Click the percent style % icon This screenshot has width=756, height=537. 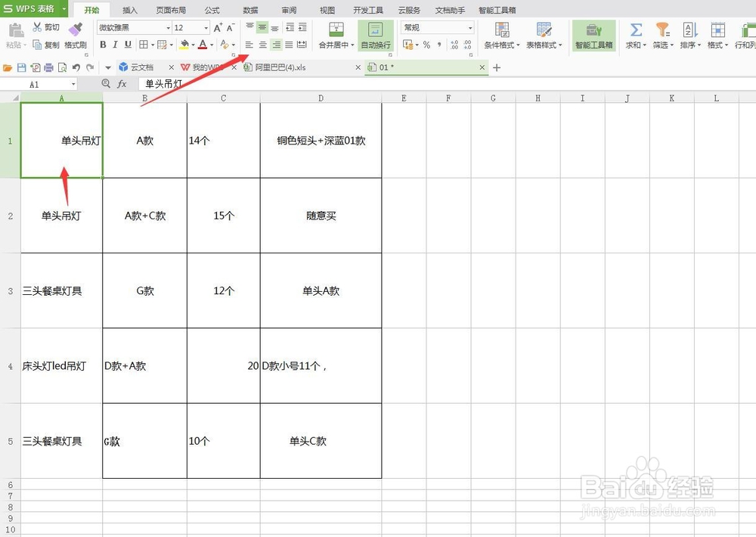tap(426, 45)
